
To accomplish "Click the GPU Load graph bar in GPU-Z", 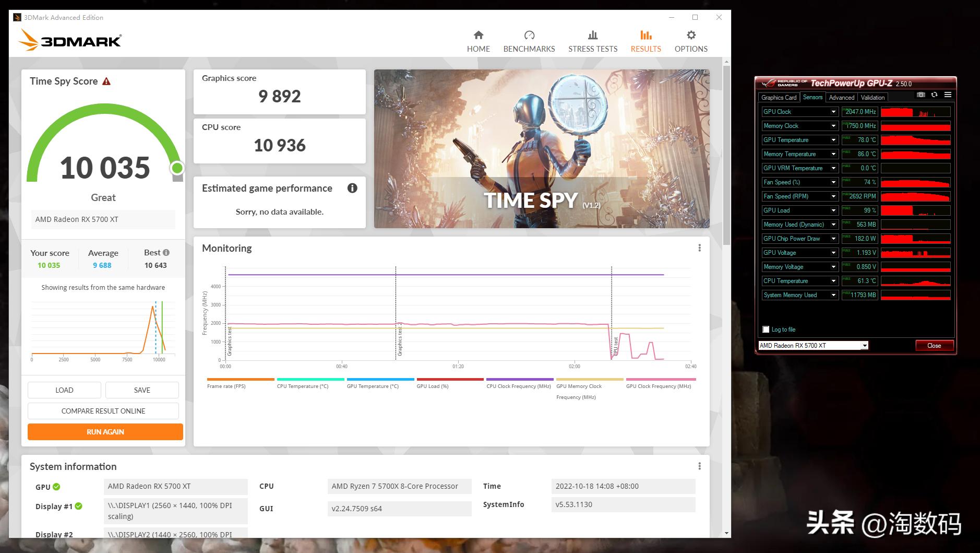I will [x=915, y=210].
